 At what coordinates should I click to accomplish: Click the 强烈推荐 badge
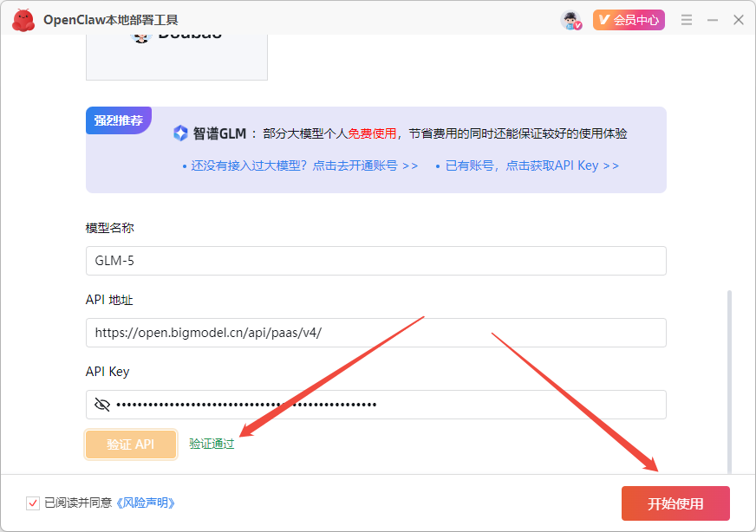coord(118,120)
